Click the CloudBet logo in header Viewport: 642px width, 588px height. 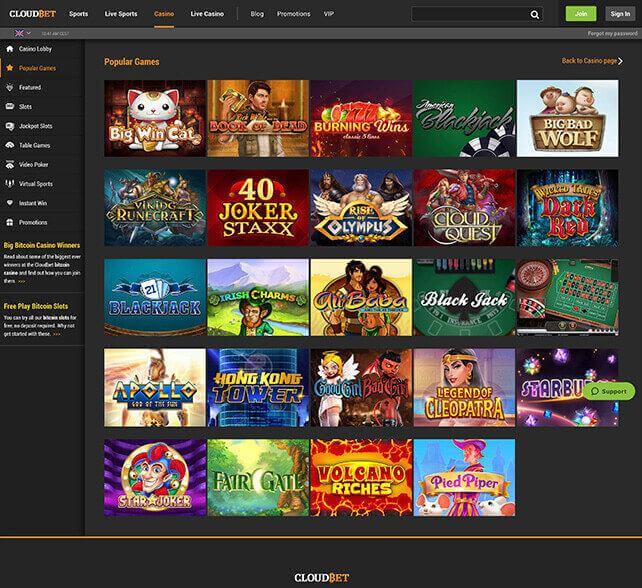32,14
